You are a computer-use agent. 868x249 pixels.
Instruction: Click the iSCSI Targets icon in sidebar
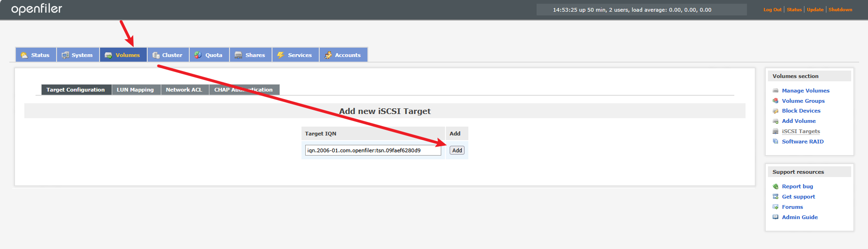776,131
